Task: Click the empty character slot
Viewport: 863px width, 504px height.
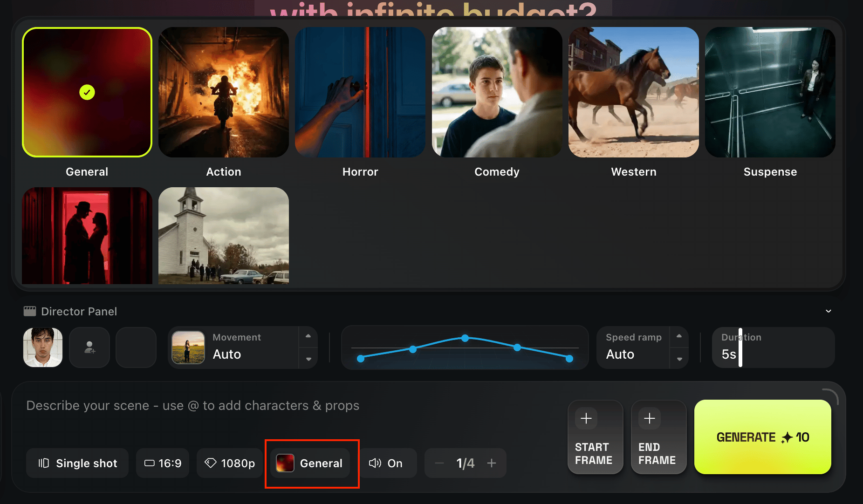Action: click(136, 347)
